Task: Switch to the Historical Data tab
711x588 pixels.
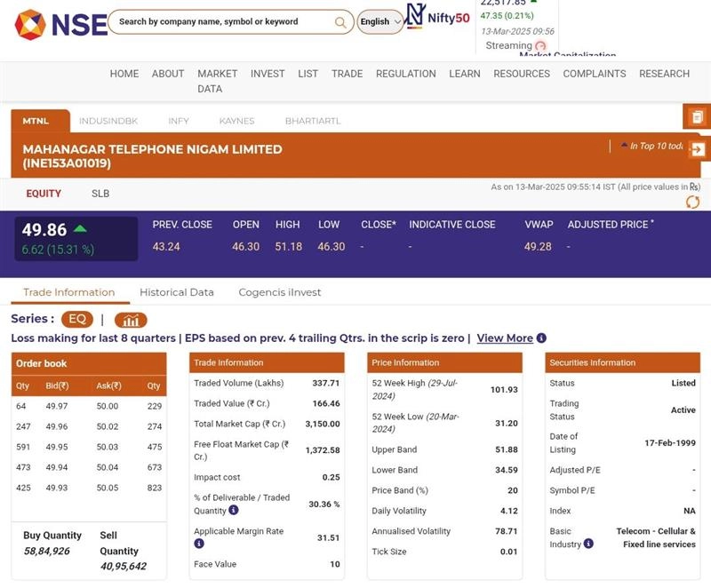Action: [x=176, y=292]
